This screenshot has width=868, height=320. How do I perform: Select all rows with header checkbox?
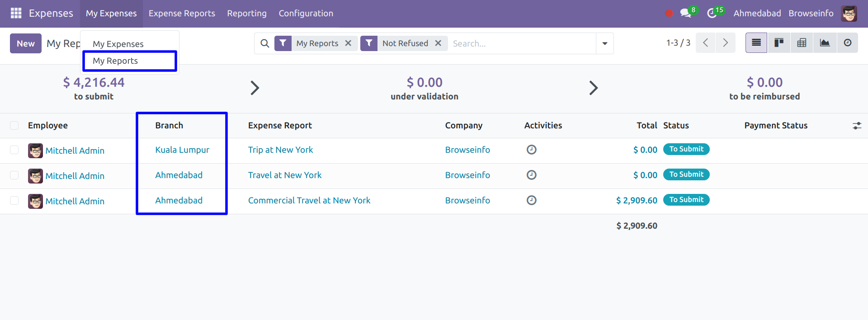pyautogui.click(x=14, y=126)
